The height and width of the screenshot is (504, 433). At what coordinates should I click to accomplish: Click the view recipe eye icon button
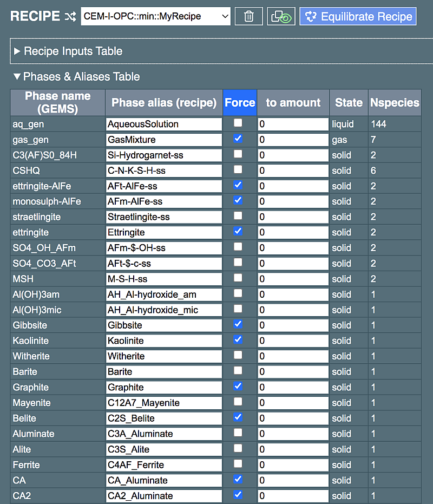[x=281, y=16]
